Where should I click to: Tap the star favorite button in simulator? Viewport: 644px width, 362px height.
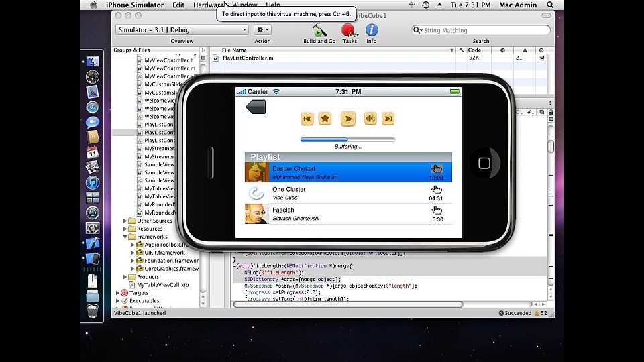pos(325,119)
